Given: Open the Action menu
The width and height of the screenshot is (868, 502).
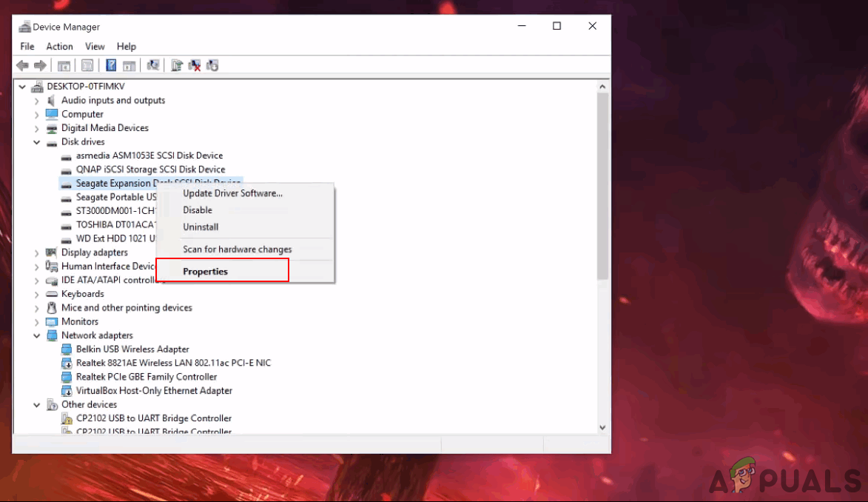Looking at the screenshot, I should [59, 47].
